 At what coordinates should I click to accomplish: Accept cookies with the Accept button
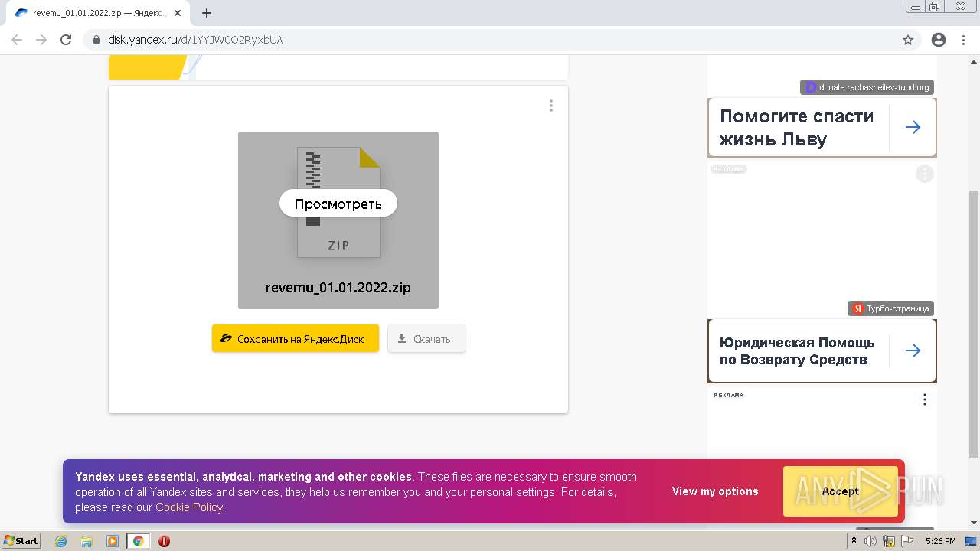point(841,491)
